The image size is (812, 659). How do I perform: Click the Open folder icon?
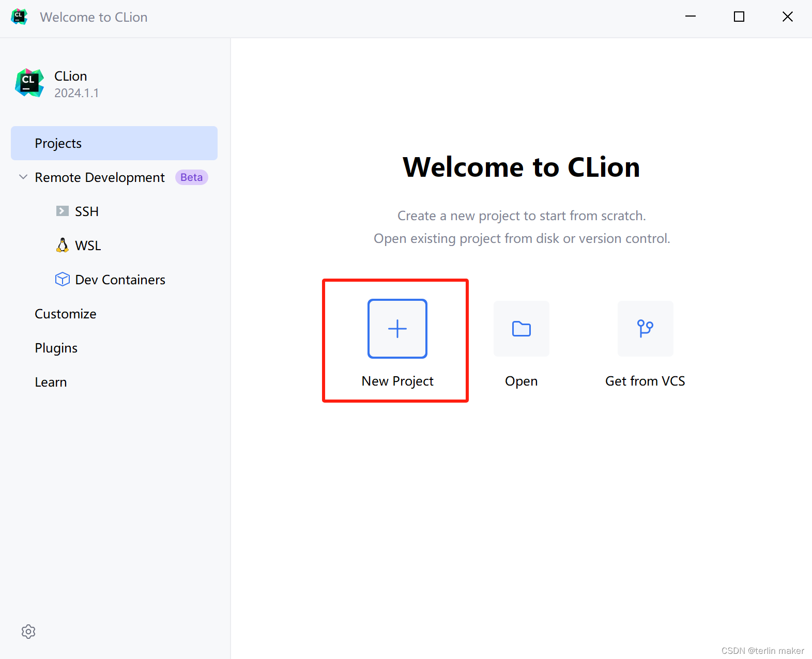[522, 329]
